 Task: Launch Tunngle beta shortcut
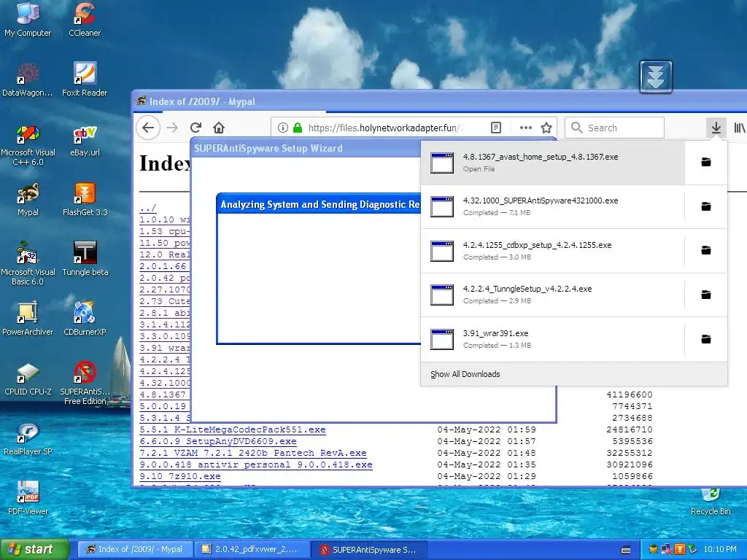(85, 259)
